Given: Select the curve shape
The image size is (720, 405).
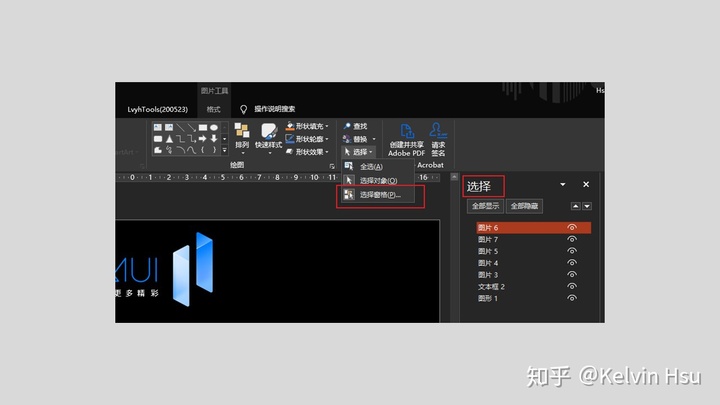Looking at the screenshot, I should 192,150.
